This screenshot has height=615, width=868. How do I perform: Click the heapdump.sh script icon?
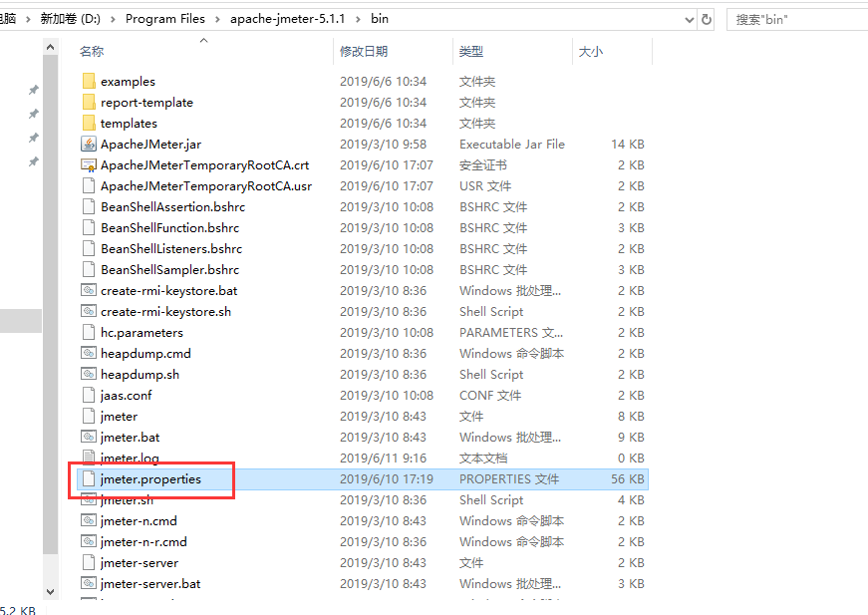pyautogui.click(x=89, y=374)
